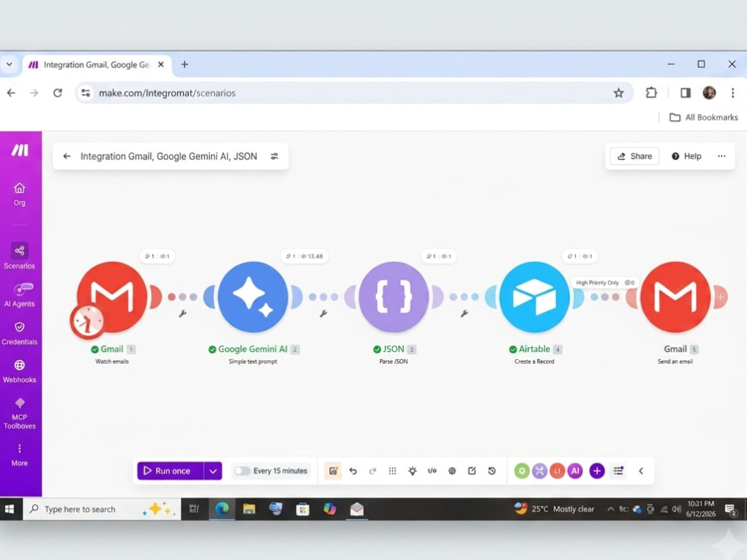The height and width of the screenshot is (560, 747).
Task: Open File Explorer from the taskbar
Action: 249,509
